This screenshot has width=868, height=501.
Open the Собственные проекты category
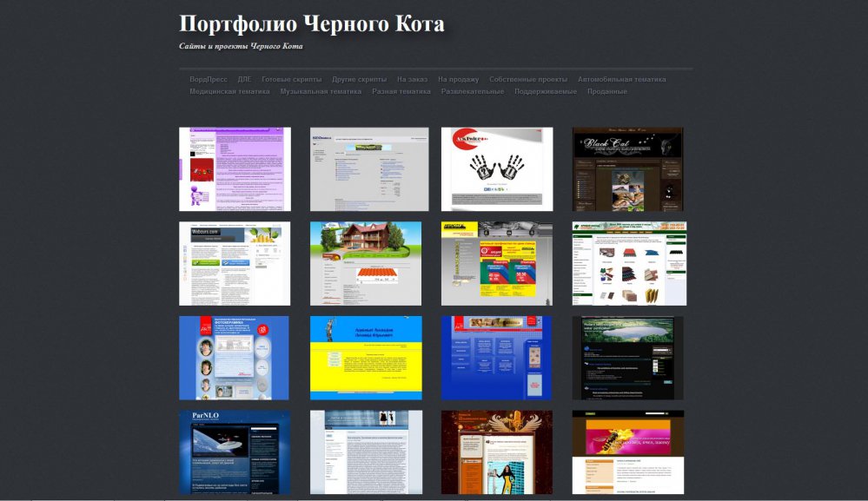click(528, 80)
